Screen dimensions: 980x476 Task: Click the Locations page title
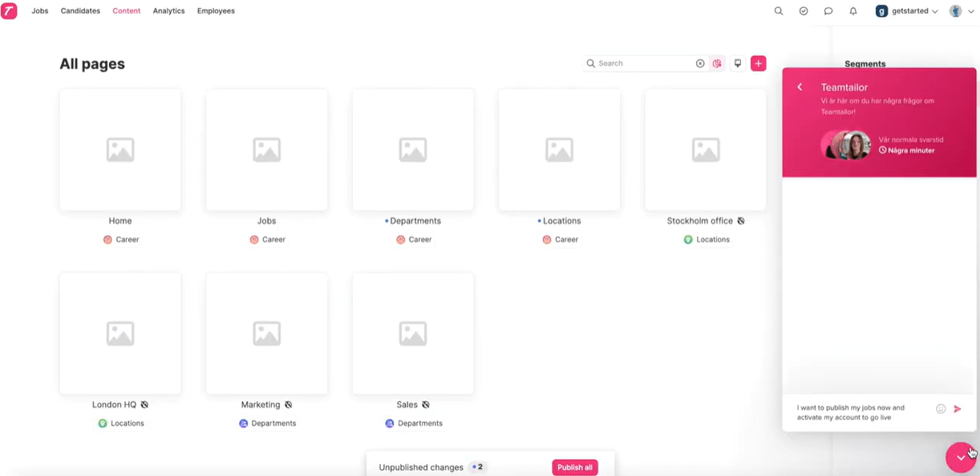pyautogui.click(x=561, y=221)
